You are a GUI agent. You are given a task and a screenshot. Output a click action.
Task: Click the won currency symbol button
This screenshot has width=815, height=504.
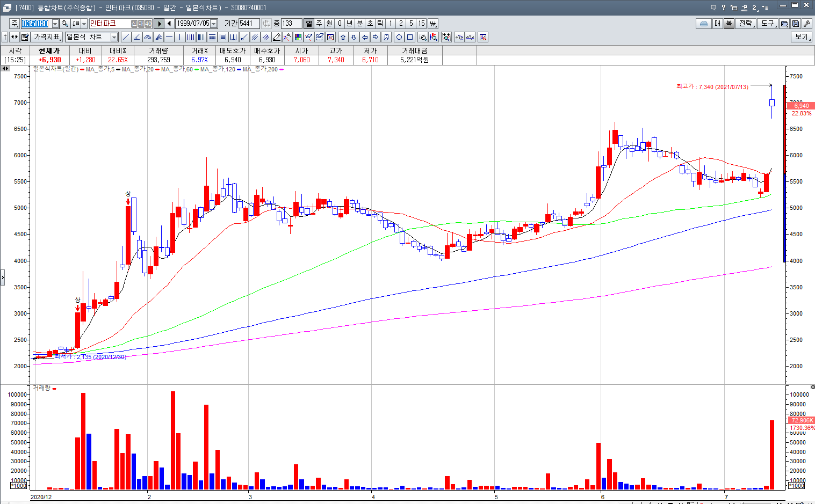click(x=433, y=24)
